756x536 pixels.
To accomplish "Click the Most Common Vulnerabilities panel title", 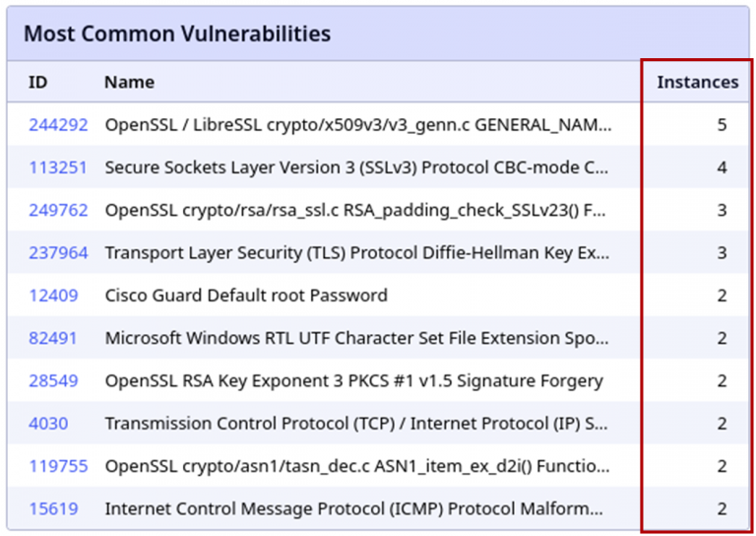I will coord(177,33).
